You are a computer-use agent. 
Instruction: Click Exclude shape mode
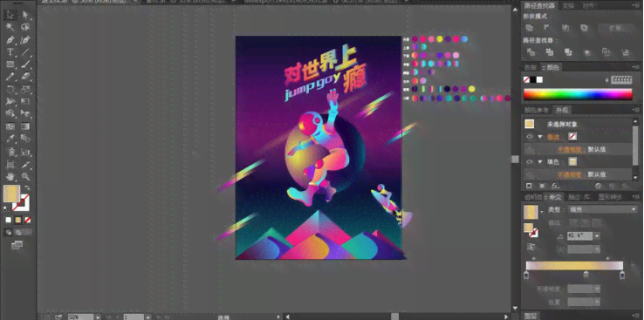coord(584,28)
